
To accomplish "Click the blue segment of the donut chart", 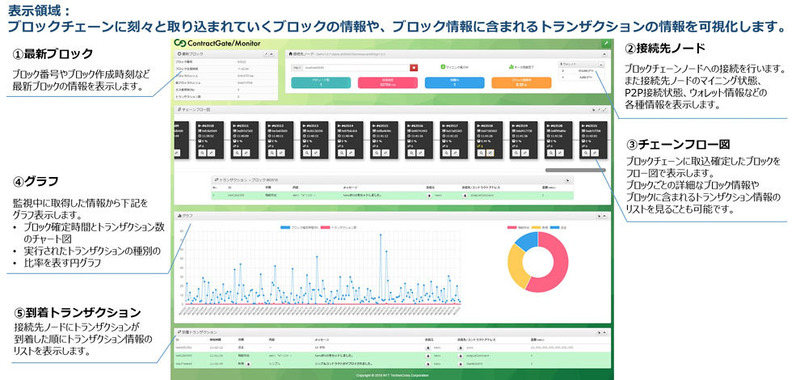I will (x=528, y=240).
